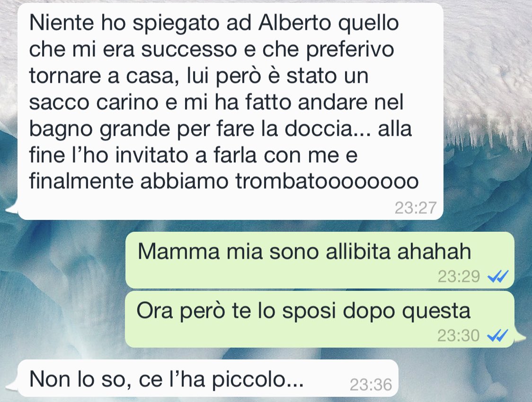This screenshot has width=532, height=402.
Task: Click the word "piccolo..." in the last message
Action: click(x=258, y=379)
